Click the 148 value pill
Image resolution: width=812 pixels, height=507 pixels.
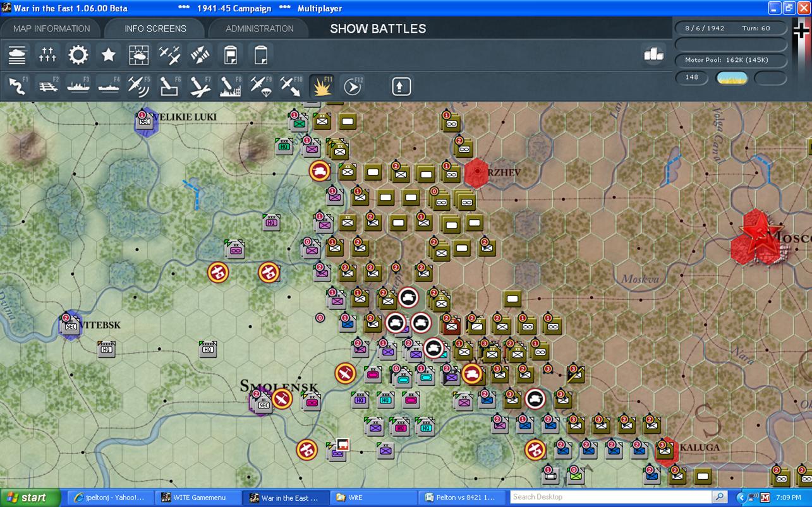(692, 77)
